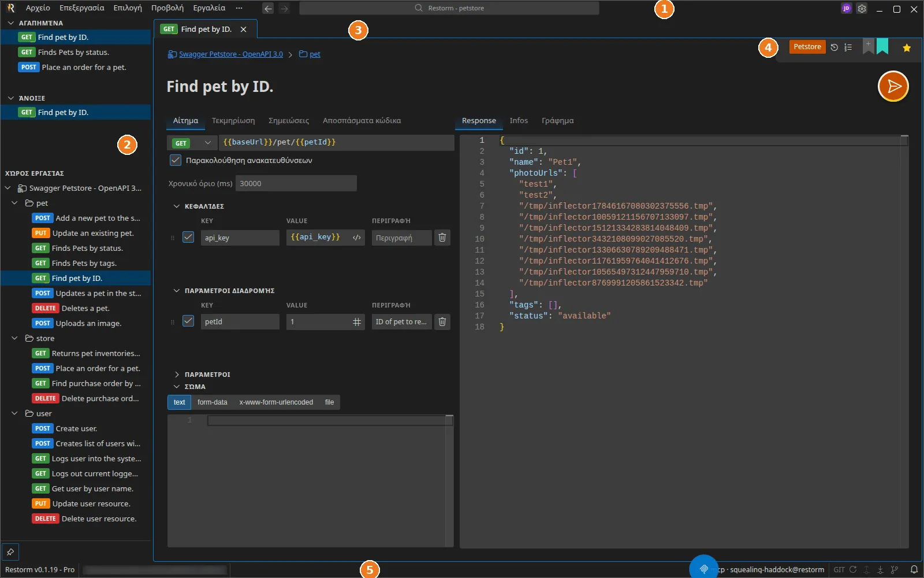Open the Αρχείο menu

click(38, 8)
